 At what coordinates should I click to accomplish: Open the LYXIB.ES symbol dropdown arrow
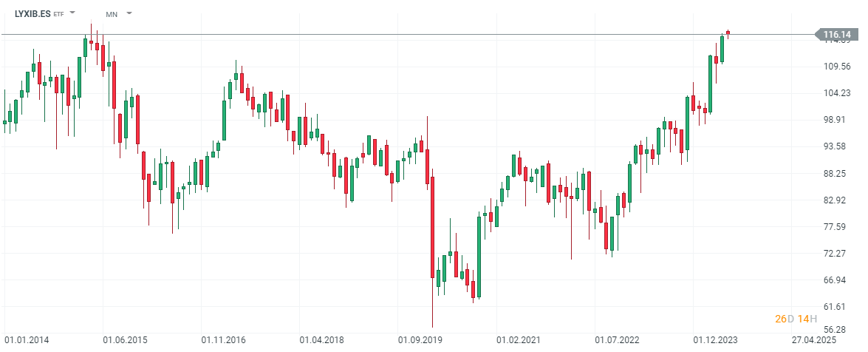pos(72,13)
